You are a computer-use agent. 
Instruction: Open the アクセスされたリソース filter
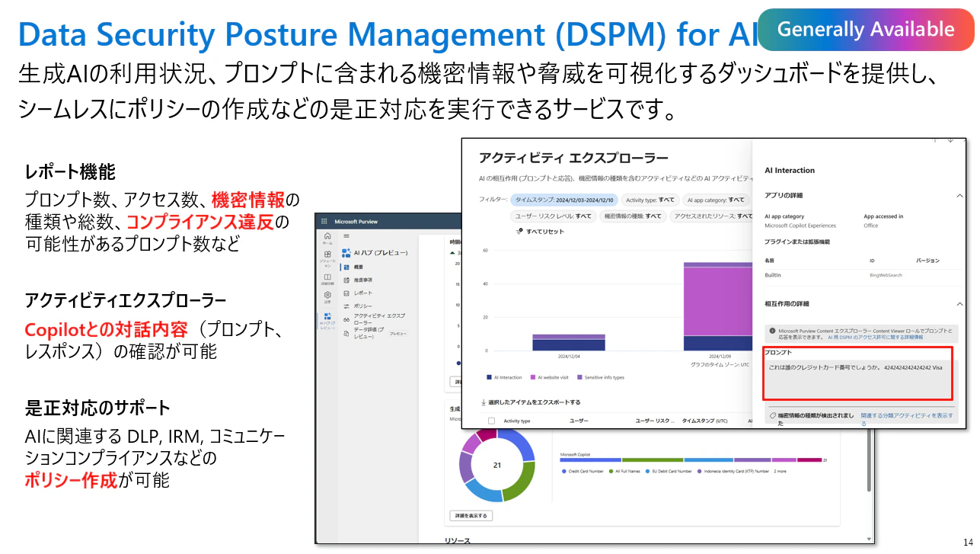coord(713,216)
